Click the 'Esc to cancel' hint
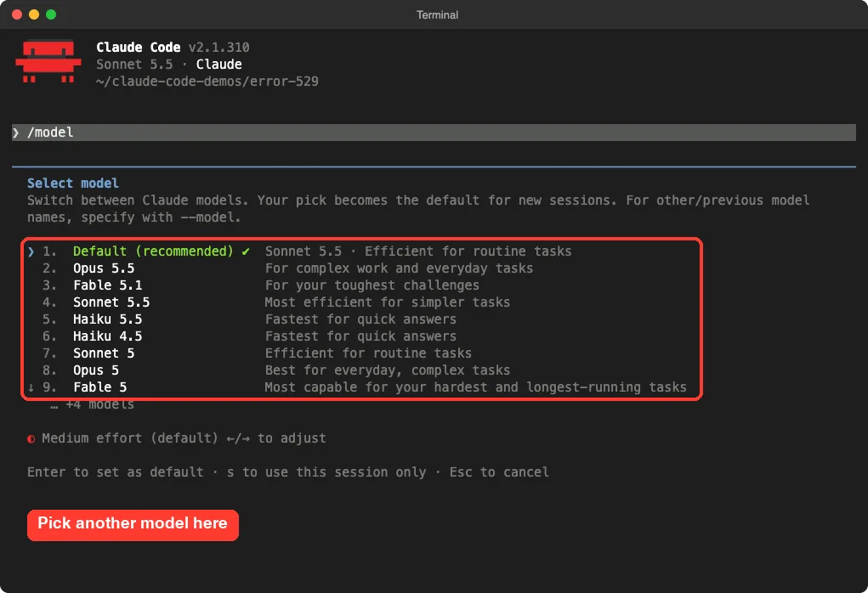 click(499, 472)
